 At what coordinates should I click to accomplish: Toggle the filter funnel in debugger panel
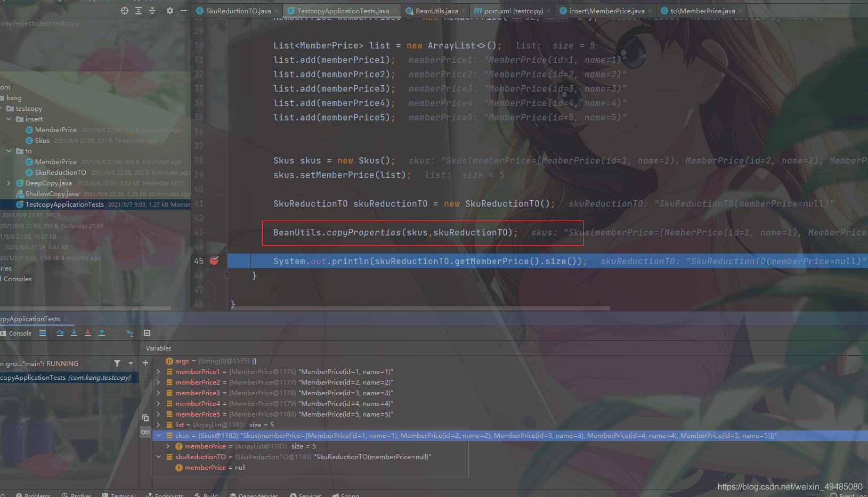click(x=117, y=363)
